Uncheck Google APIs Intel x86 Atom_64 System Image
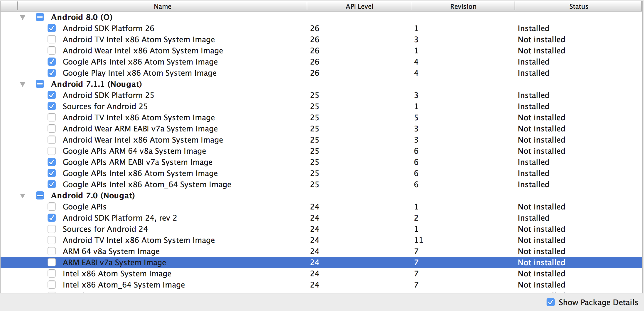Image resolution: width=644 pixels, height=311 pixels. pos(52,184)
